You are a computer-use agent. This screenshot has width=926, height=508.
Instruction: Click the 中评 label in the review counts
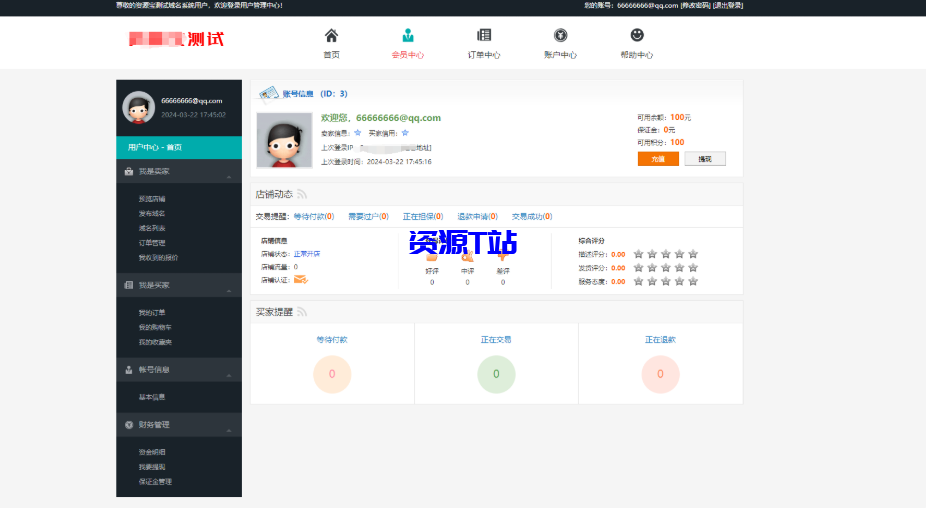coord(468,271)
